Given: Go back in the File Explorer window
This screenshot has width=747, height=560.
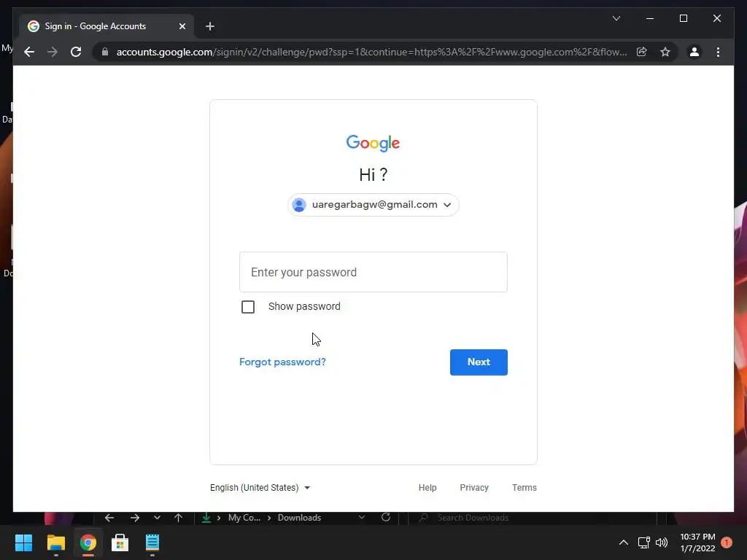Looking at the screenshot, I should click(109, 518).
